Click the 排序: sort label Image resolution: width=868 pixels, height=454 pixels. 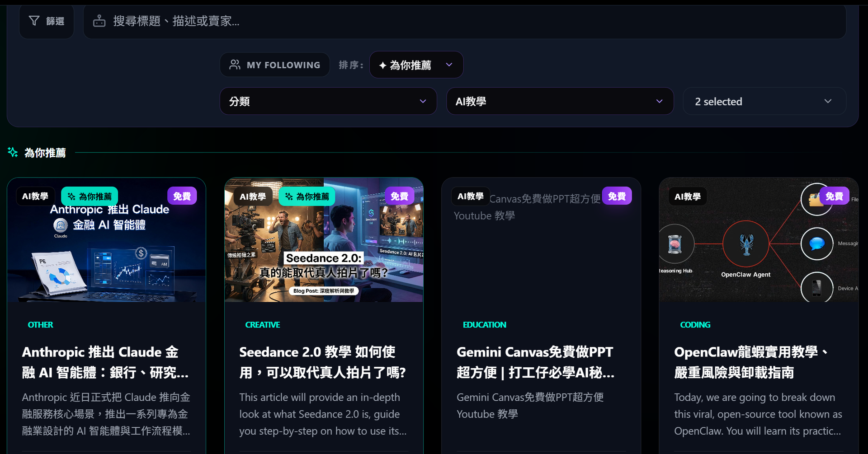pos(351,65)
